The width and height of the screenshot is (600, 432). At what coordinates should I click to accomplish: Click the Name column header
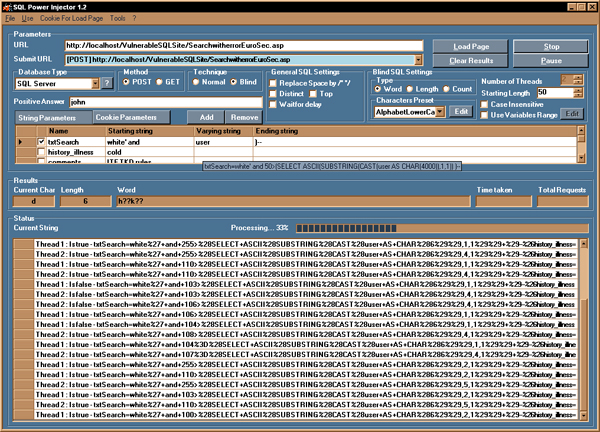click(76, 131)
